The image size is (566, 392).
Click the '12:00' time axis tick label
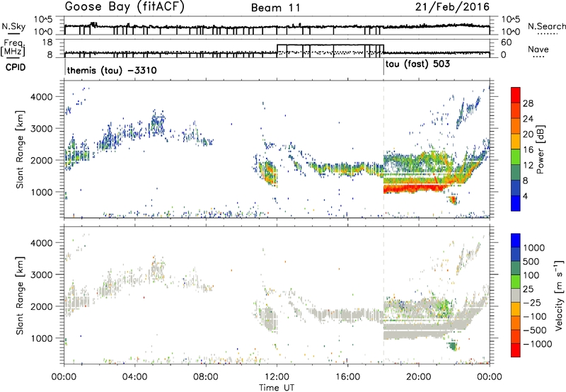tap(277, 377)
